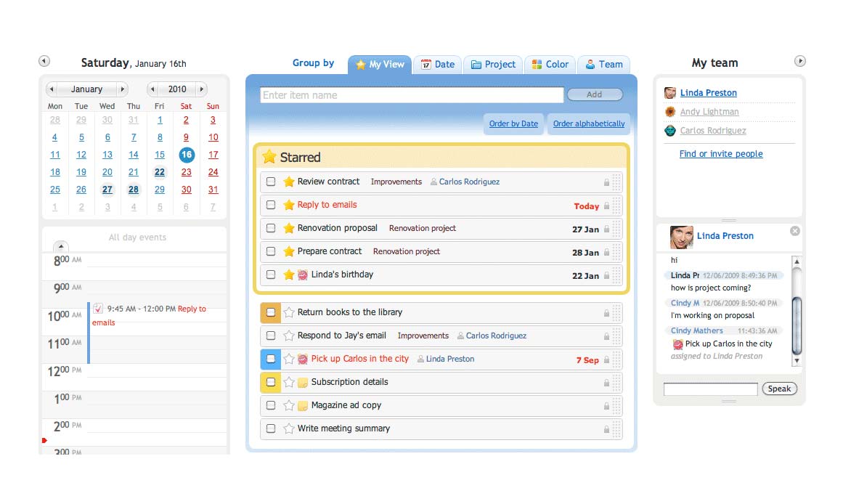The image size is (843, 504).
Task: Check the Prepare contract checkbox
Action: pyautogui.click(x=271, y=251)
